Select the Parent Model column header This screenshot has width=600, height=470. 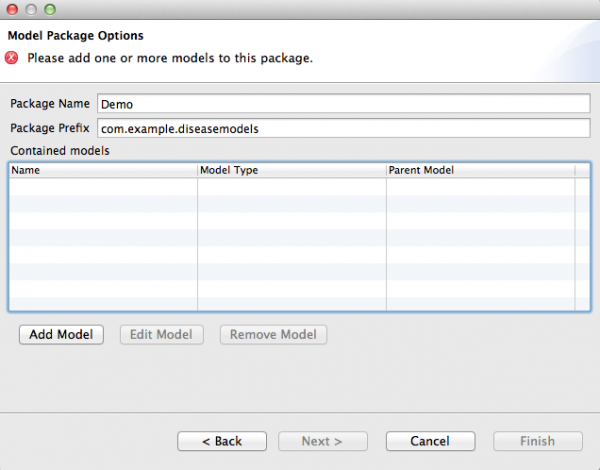pos(480,170)
